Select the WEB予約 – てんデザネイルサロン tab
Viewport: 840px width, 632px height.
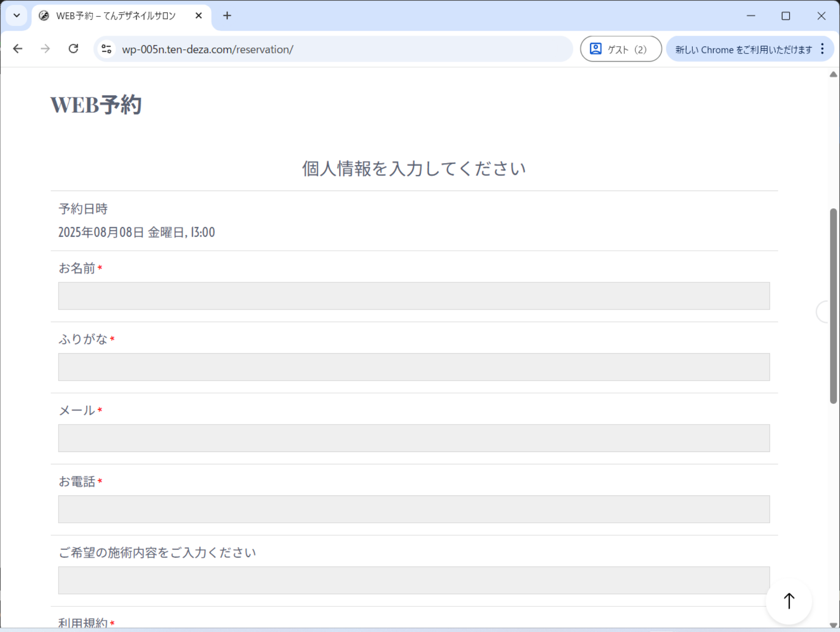[116, 16]
